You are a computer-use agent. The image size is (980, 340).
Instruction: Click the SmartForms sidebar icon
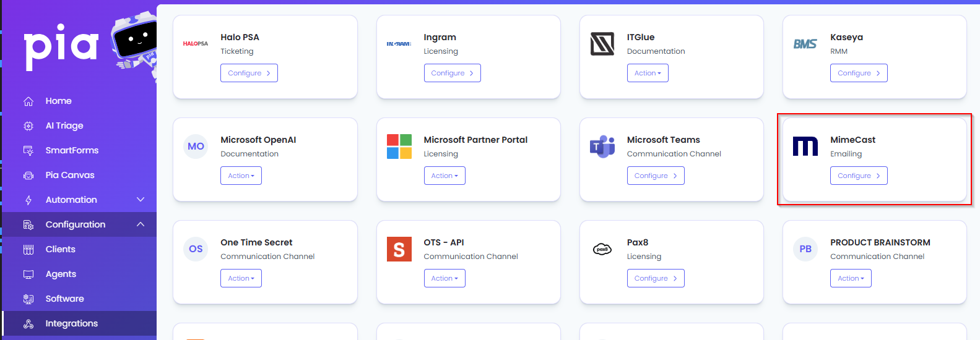click(28, 151)
